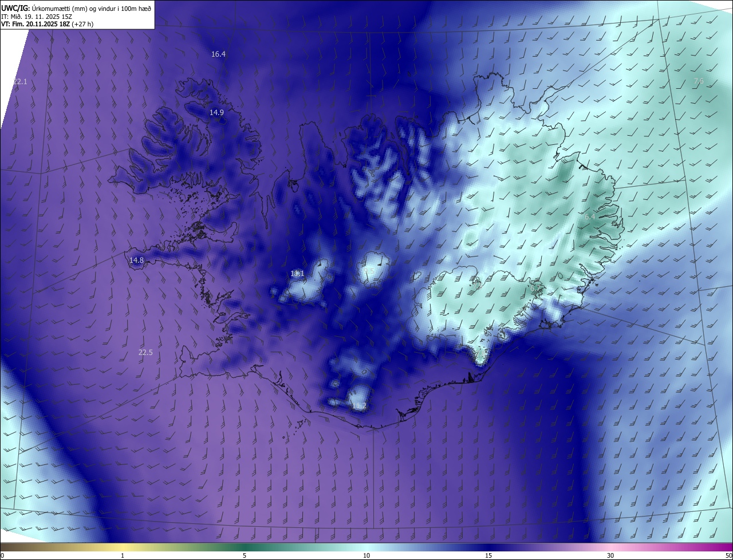The image size is (733, 560).
Task: Click the dark green section of the color bar
Action: point(245,547)
